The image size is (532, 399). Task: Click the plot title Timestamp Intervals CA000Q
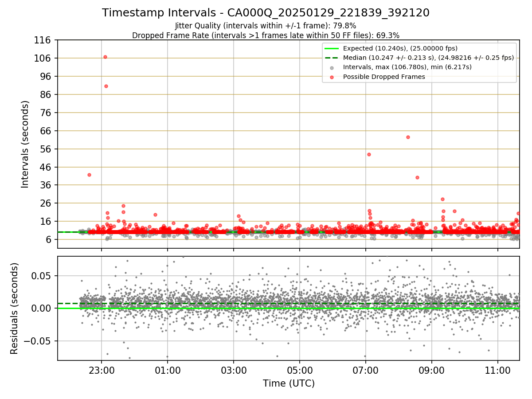coord(266,13)
